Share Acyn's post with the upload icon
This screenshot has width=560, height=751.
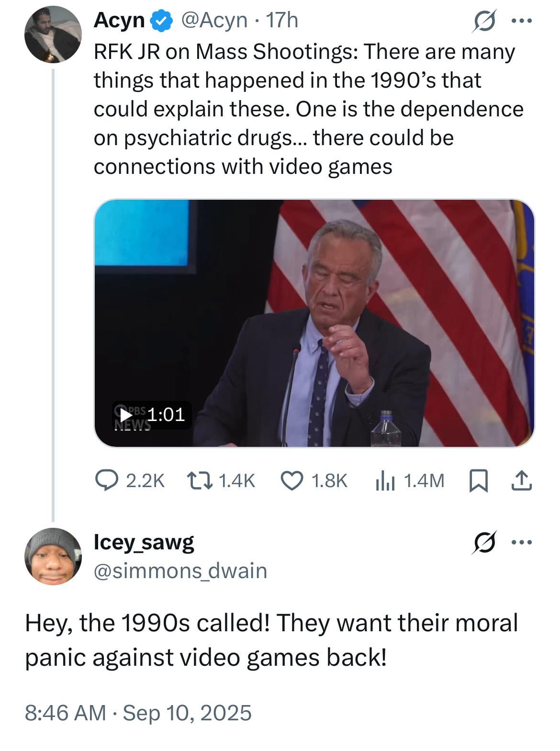click(521, 481)
